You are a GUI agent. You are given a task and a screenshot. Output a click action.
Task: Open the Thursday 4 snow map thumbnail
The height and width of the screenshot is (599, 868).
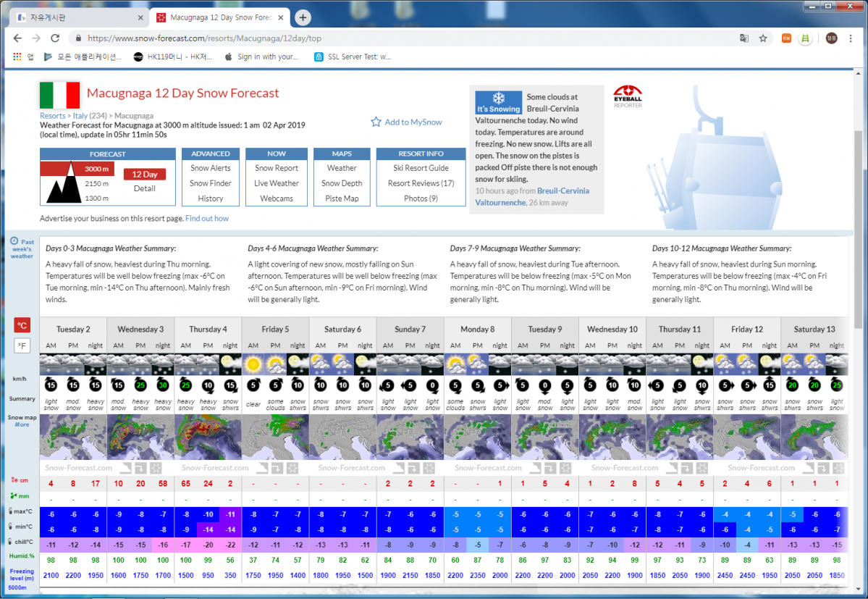pos(208,437)
